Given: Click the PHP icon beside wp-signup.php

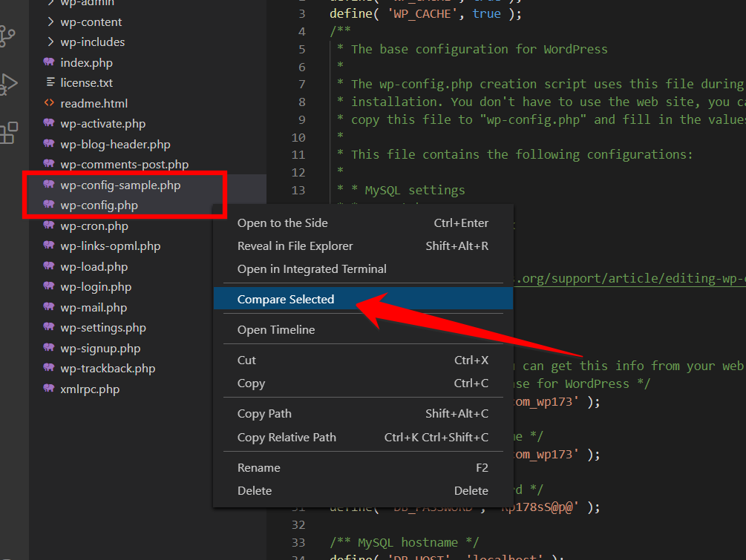Looking at the screenshot, I should [x=48, y=348].
